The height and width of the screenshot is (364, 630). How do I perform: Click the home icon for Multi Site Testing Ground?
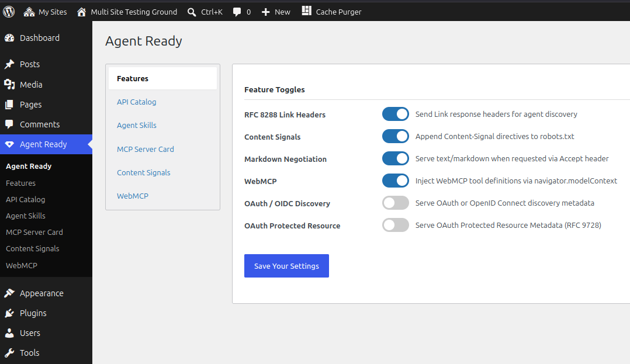pyautogui.click(x=82, y=12)
